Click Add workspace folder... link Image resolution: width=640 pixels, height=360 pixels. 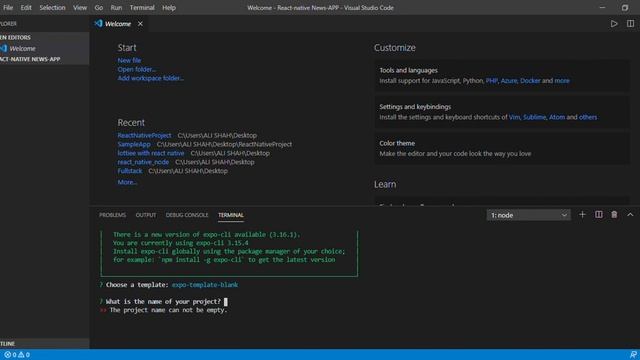(151, 78)
